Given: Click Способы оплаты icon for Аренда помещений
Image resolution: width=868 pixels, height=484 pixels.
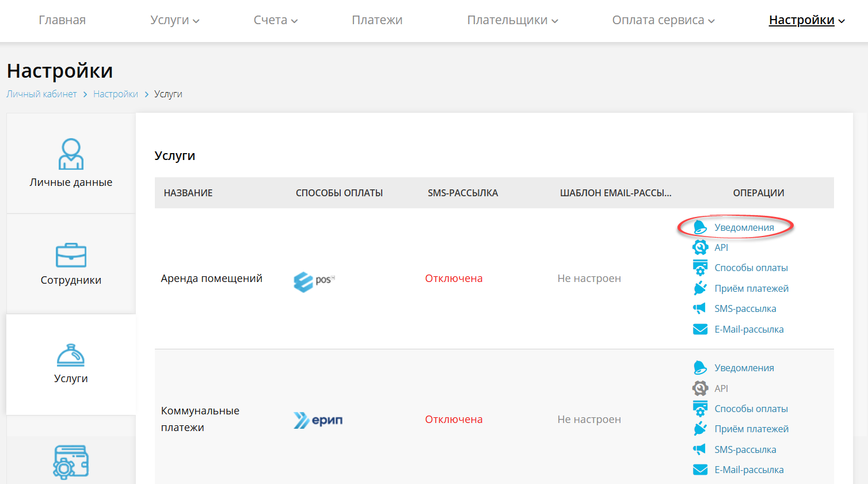Looking at the screenshot, I should (x=700, y=268).
